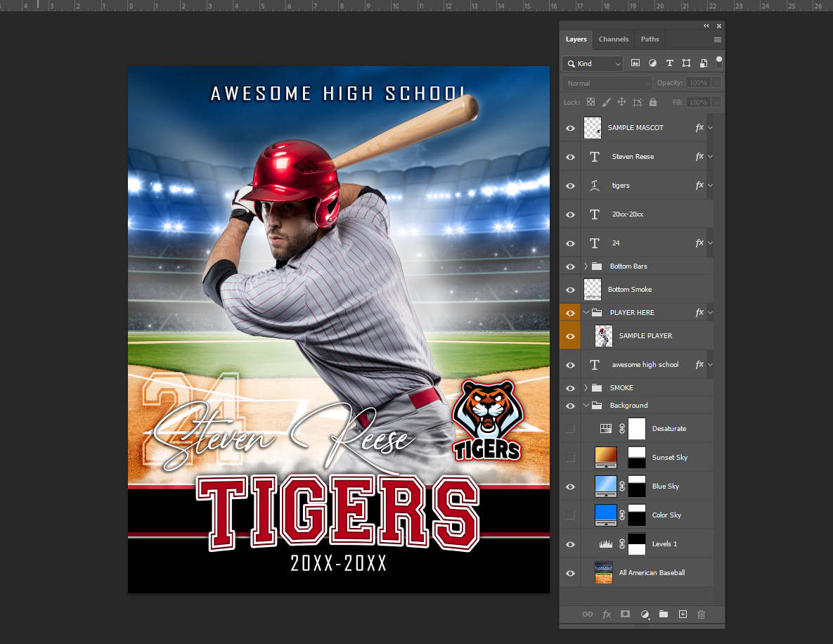Switch to the Paths tab
Image resolution: width=833 pixels, height=644 pixels.
(650, 39)
